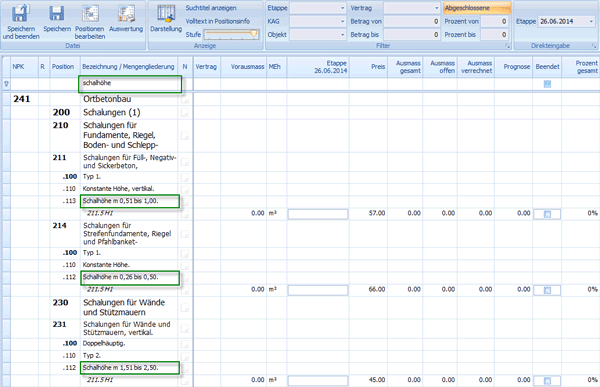Screen dimensions: 600x387
Task: Open Filter group dialog launcher
Action: (x=507, y=46)
